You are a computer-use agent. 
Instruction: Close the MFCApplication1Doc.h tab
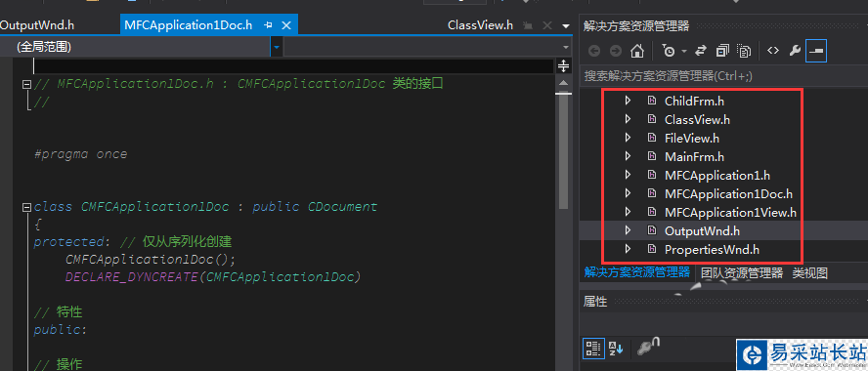(286, 25)
